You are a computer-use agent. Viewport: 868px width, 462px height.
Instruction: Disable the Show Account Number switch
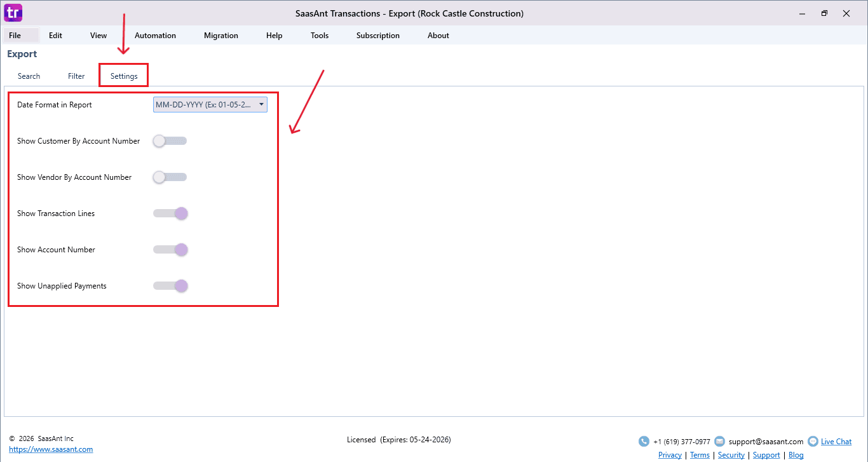click(170, 250)
